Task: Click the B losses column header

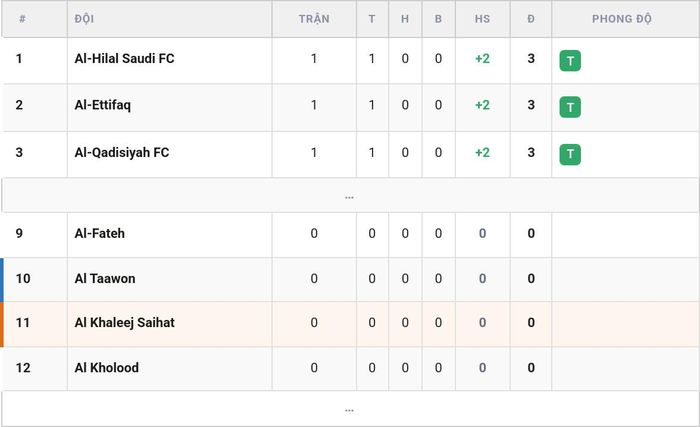Action: pyautogui.click(x=438, y=19)
